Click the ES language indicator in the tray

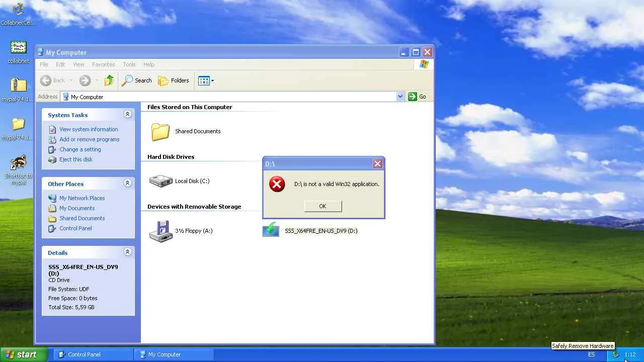[x=591, y=354]
